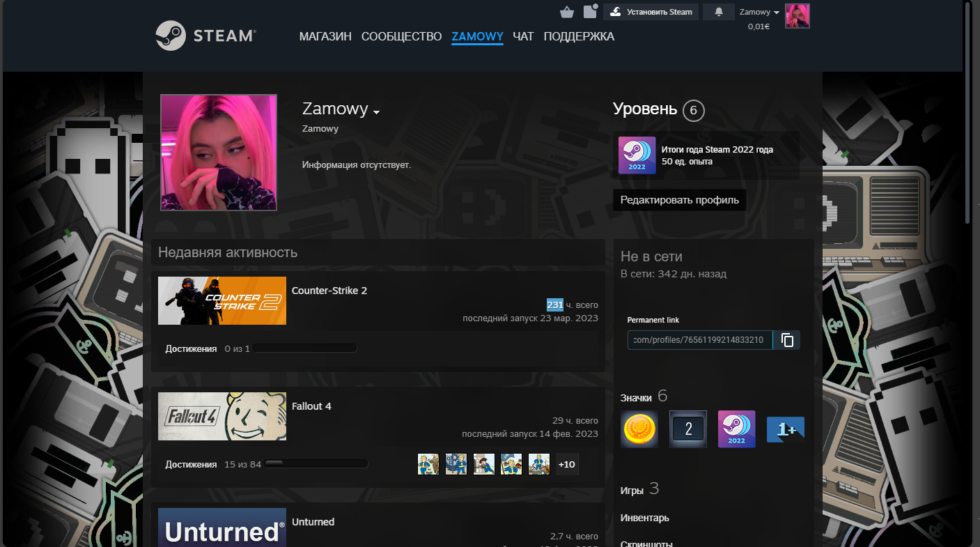Image resolution: width=980 pixels, height=547 pixels.
Task: Open fourth Fallout 4 achievement icon
Action: coord(512,464)
